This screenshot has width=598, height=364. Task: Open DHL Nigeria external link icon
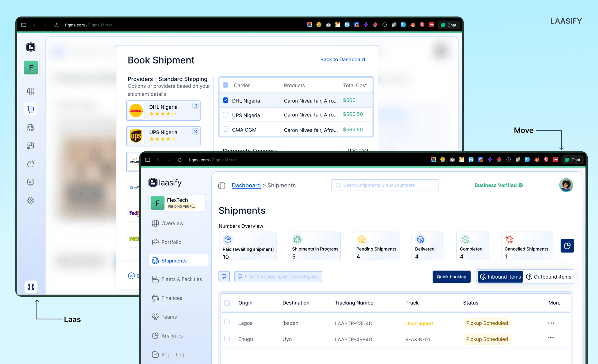tap(195, 106)
